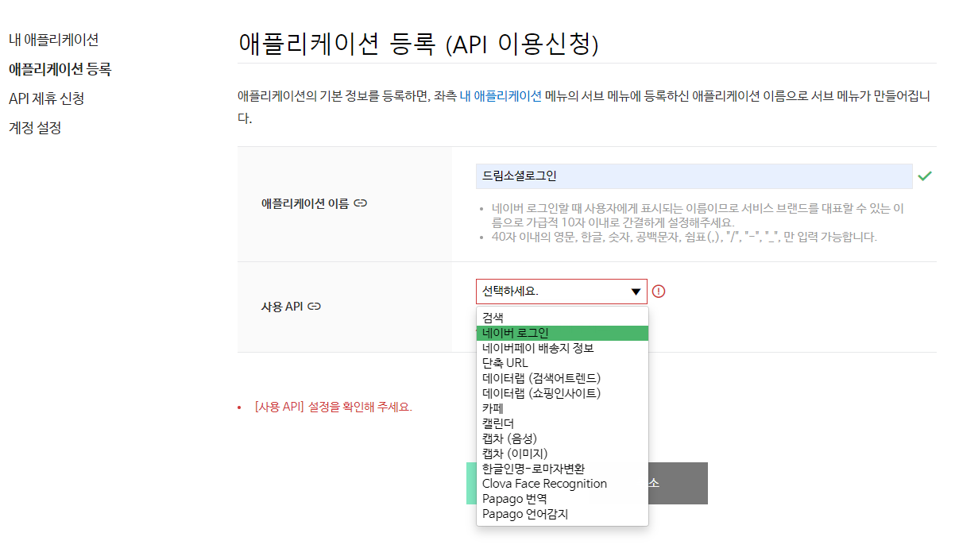Image resolution: width=955 pixels, height=560 pixels.
Task: Click the [사용 API] 설정을 확인해 주세요 error text
Action: [x=333, y=407]
